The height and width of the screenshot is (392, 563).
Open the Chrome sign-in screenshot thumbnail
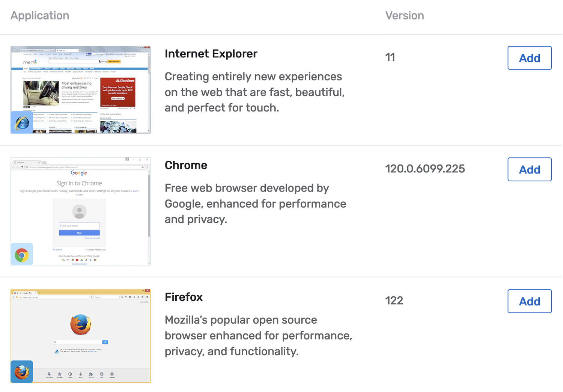[81, 211]
